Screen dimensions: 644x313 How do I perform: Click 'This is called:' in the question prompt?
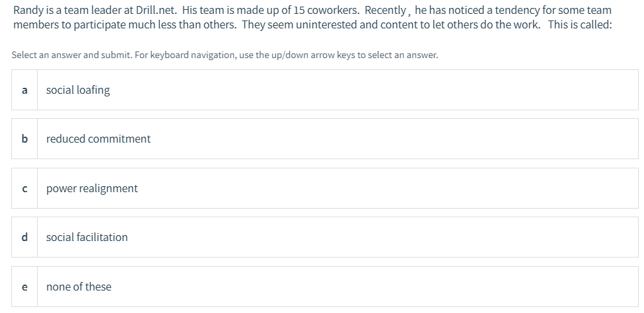580,24
